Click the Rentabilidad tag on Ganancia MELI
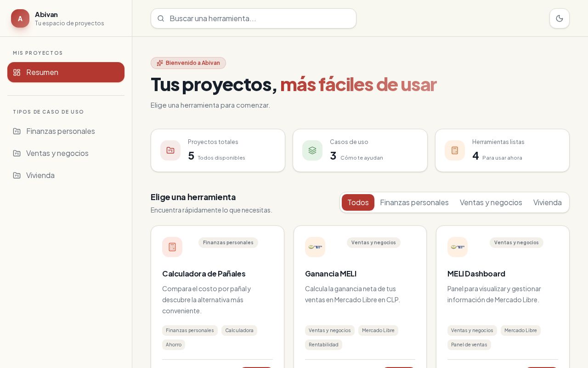 pyautogui.click(x=323, y=345)
